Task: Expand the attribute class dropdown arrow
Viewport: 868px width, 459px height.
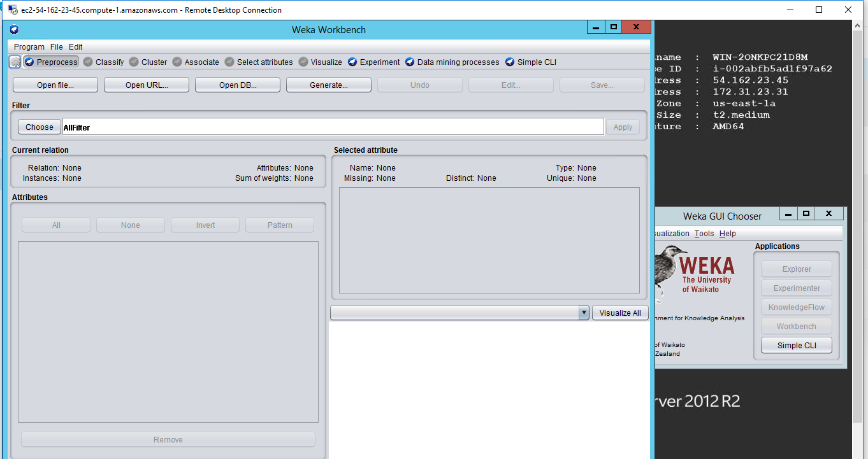Action: [x=583, y=313]
